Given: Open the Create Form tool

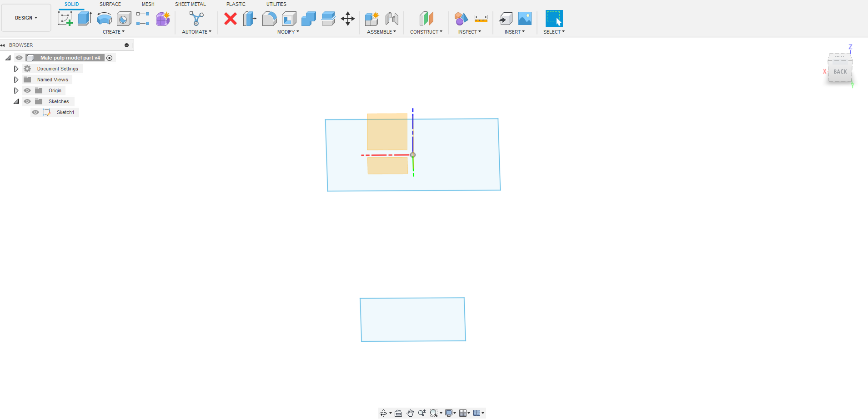Looking at the screenshot, I should tap(162, 19).
